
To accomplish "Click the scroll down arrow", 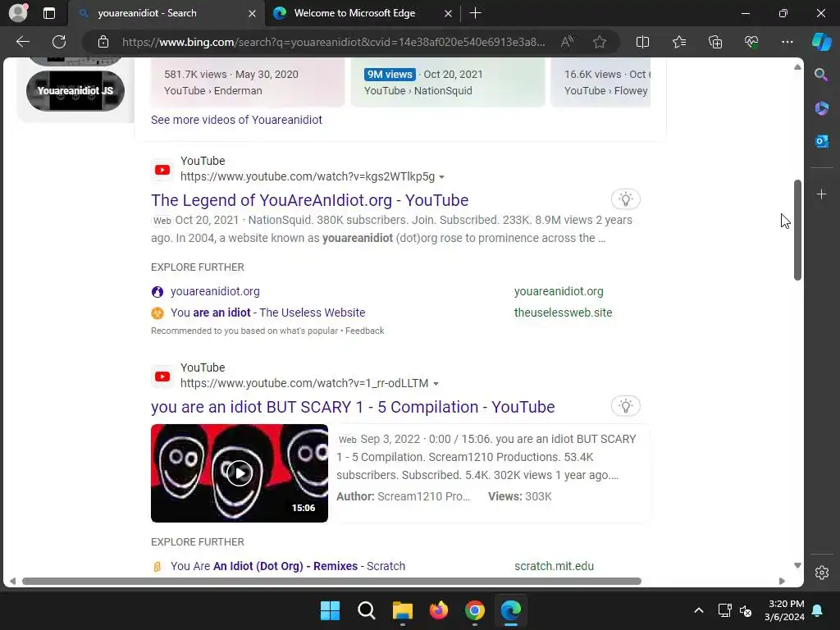I will [x=797, y=566].
